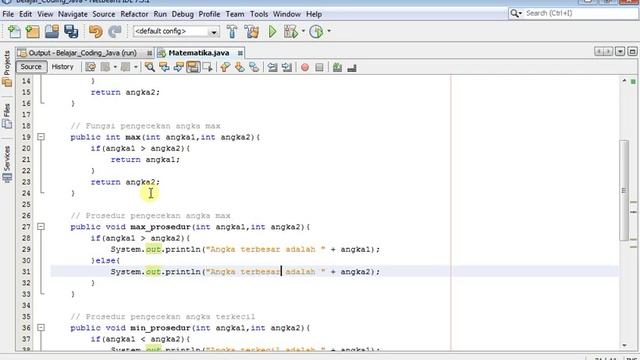This screenshot has width=640, height=360.
Task: Expand the Debug Project dropdown arrow
Action: click(x=303, y=31)
